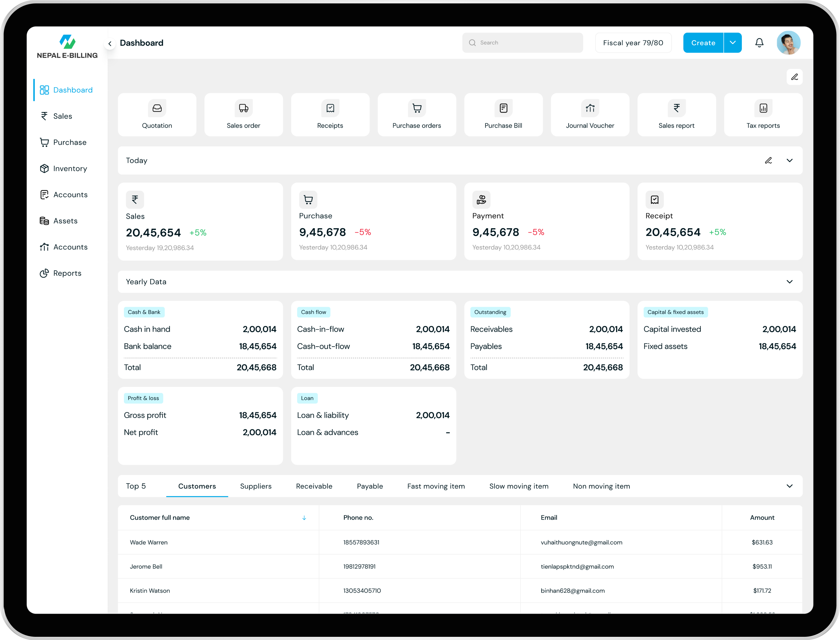Image resolution: width=840 pixels, height=640 pixels.
Task: Click the edit pencil in the Today bar
Action: coord(768,160)
